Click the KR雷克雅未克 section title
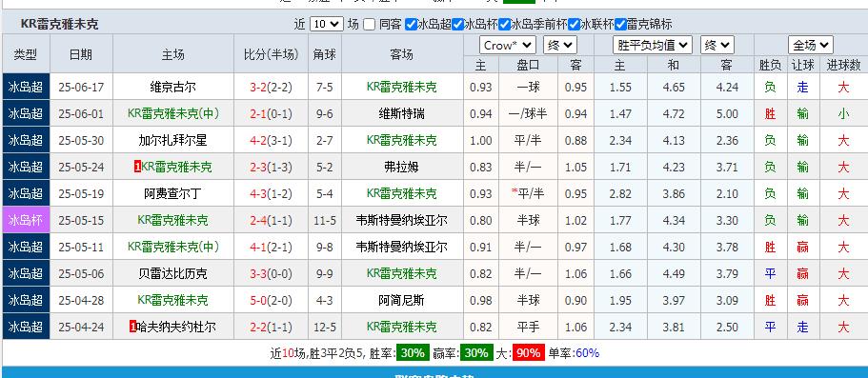This screenshot has width=868, height=378. click(x=59, y=25)
